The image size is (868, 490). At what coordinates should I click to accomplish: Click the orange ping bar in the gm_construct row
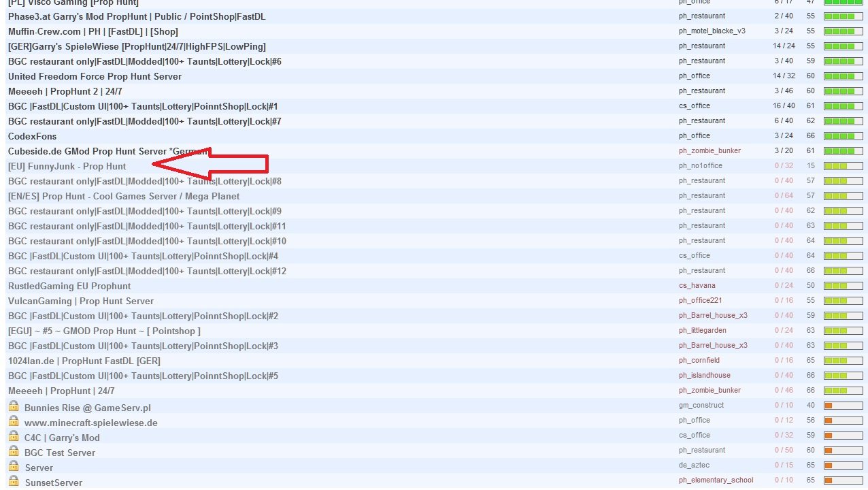click(x=843, y=406)
